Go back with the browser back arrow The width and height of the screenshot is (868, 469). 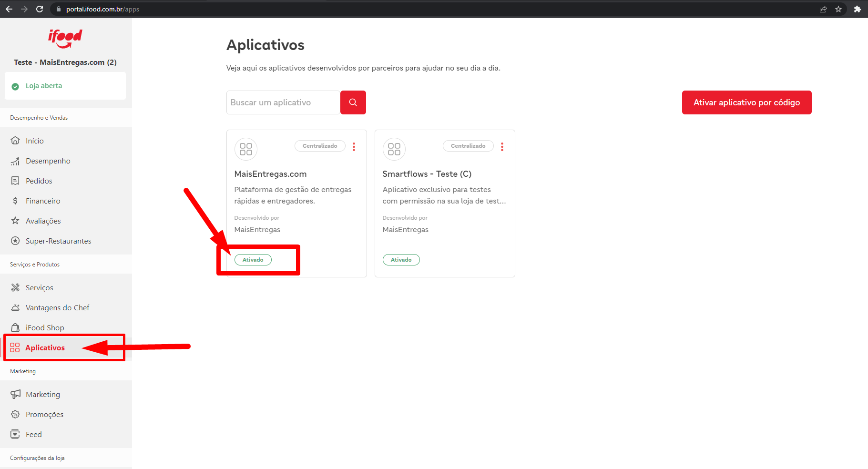pyautogui.click(x=9, y=9)
